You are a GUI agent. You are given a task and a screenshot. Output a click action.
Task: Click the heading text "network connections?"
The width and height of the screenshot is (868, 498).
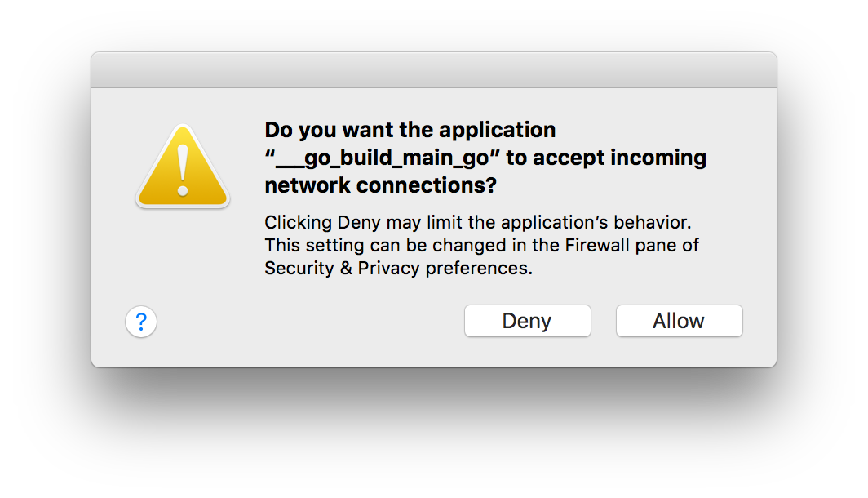click(x=381, y=185)
